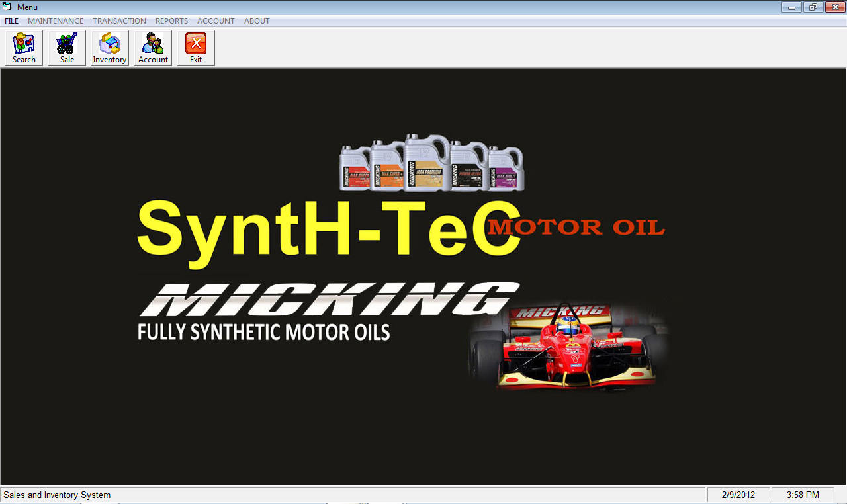Open the FILE menu
This screenshot has height=504, width=847.
click(11, 21)
